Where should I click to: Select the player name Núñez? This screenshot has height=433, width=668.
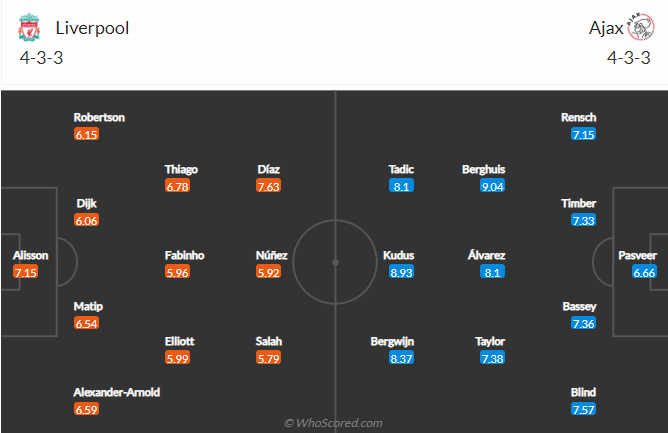tap(272, 255)
